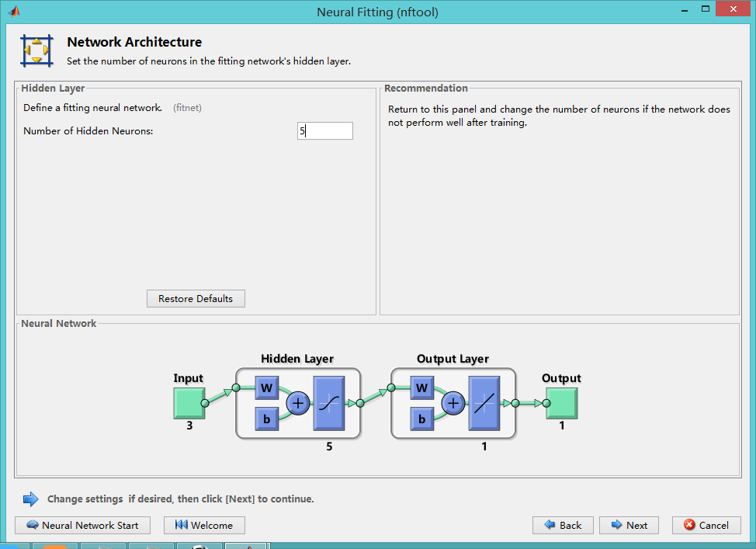
Task: Click 'Set the number of neurons' subtitle
Action: 209,61
